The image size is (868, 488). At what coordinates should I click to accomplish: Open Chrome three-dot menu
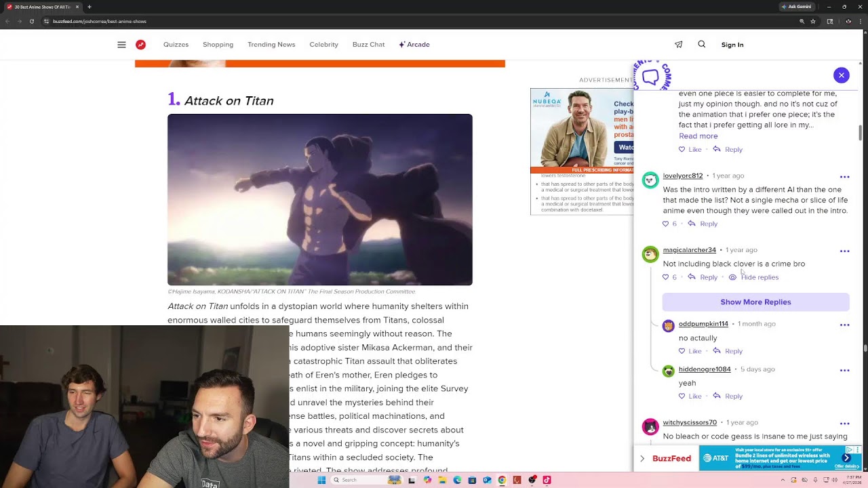point(859,21)
